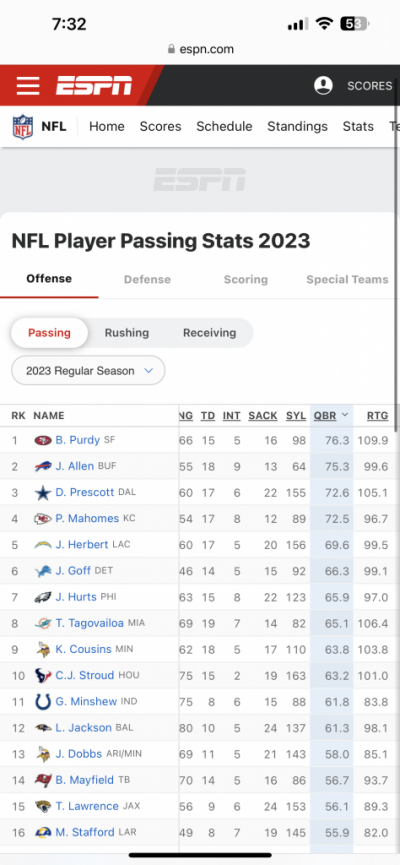The width and height of the screenshot is (400, 865).
Task: Switch to the Defense tab
Action: 147,279
